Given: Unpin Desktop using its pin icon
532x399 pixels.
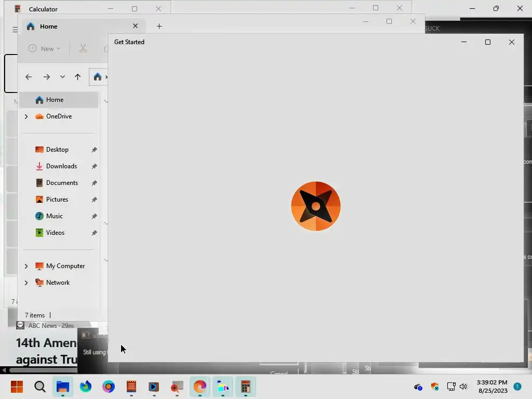Looking at the screenshot, I should pos(95,150).
